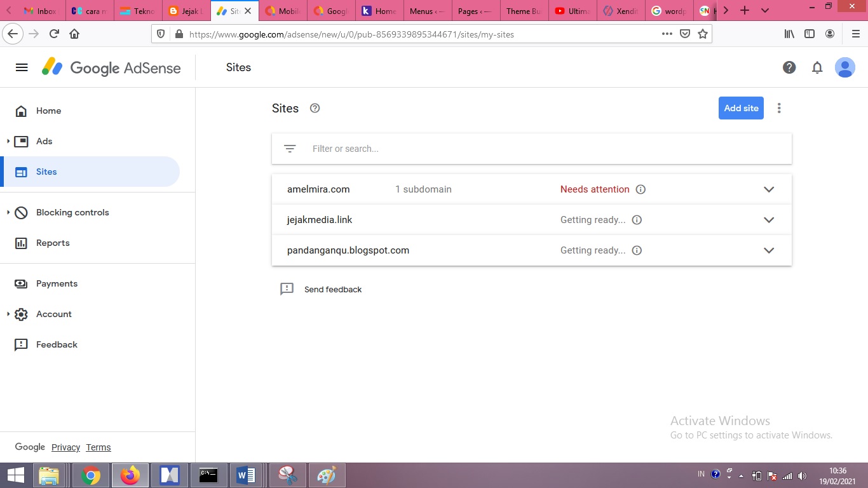This screenshot has height=488, width=868.
Task: Click the Filter or search field
Action: click(x=532, y=149)
